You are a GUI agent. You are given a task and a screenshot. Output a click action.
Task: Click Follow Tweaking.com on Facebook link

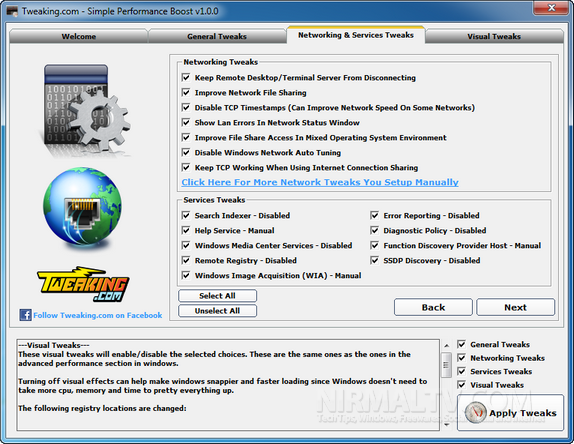click(x=98, y=315)
